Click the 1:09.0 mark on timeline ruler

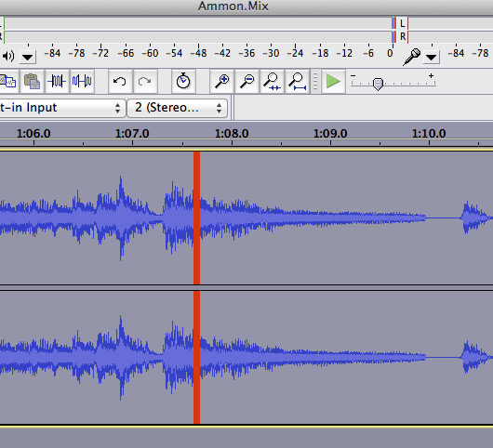(x=330, y=134)
